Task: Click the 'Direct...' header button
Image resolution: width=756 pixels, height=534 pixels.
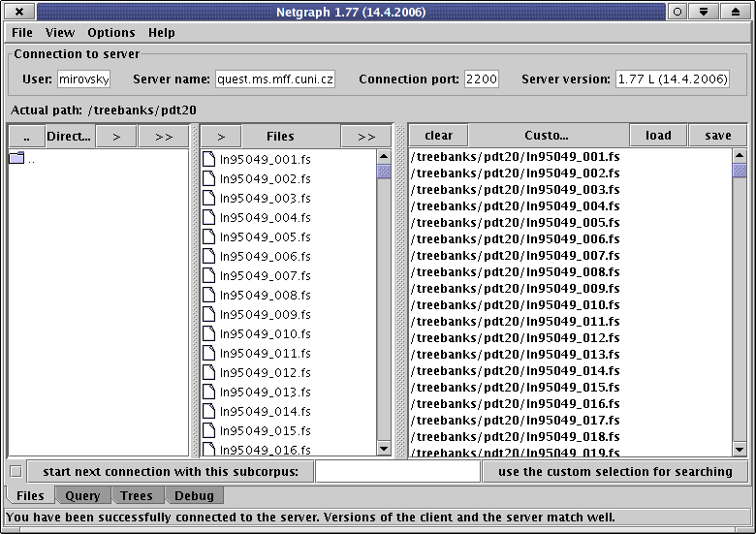Action: 70,137
